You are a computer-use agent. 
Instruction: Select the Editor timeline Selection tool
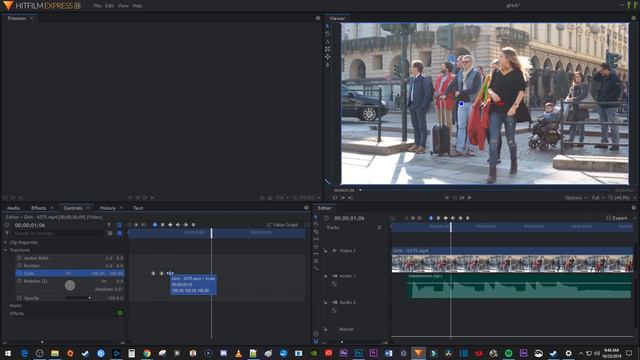[316, 218]
